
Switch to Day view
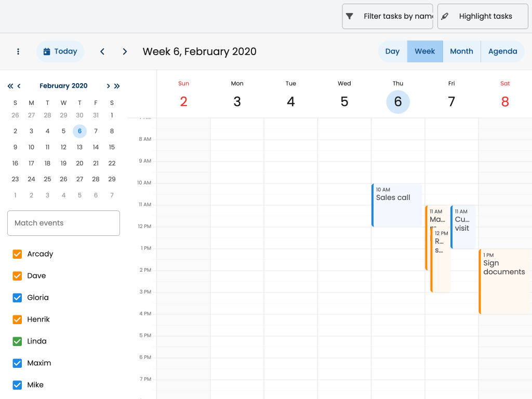point(392,51)
